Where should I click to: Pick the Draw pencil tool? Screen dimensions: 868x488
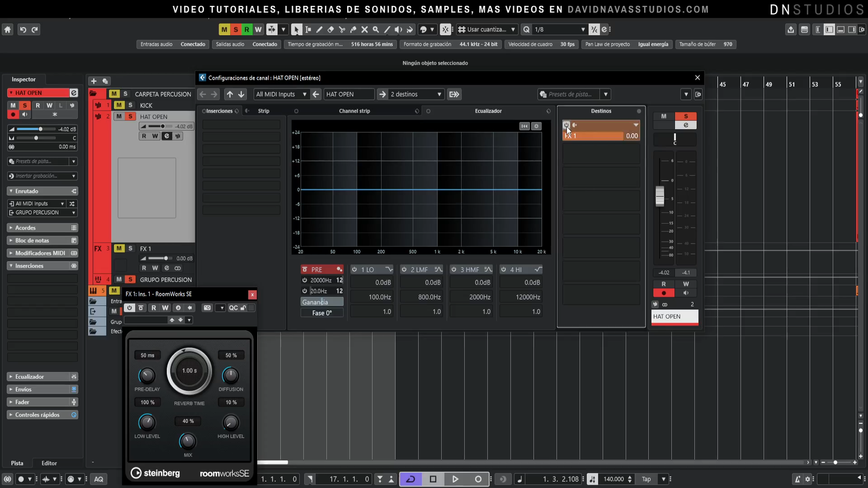(319, 30)
